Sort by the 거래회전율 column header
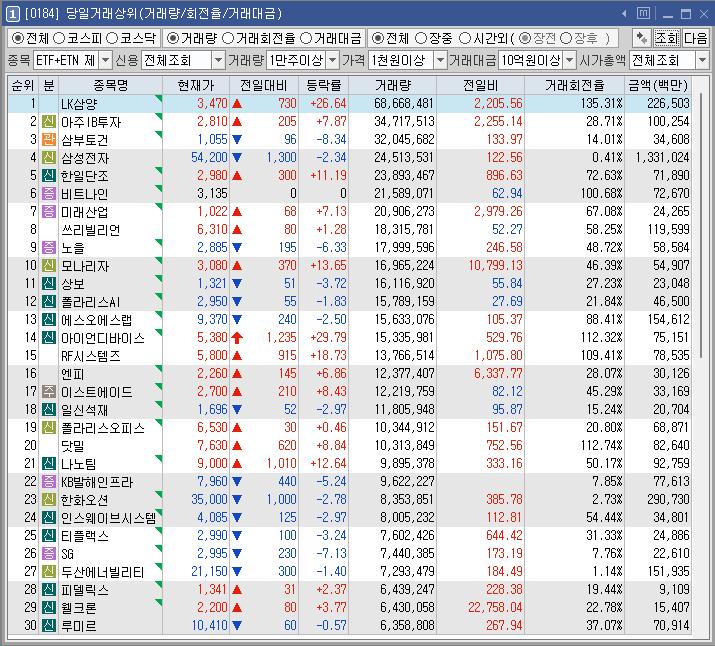This screenshot has width=715, height=646. point(574,85)
